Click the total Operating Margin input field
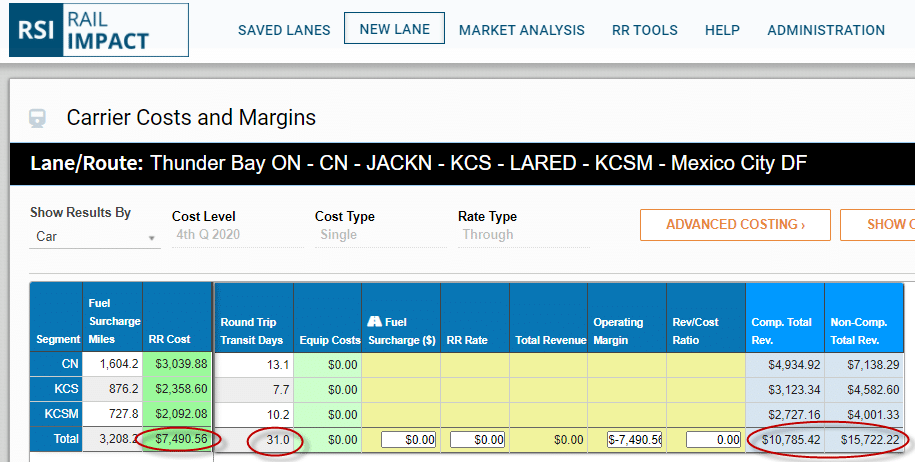 tap(628, 439)
